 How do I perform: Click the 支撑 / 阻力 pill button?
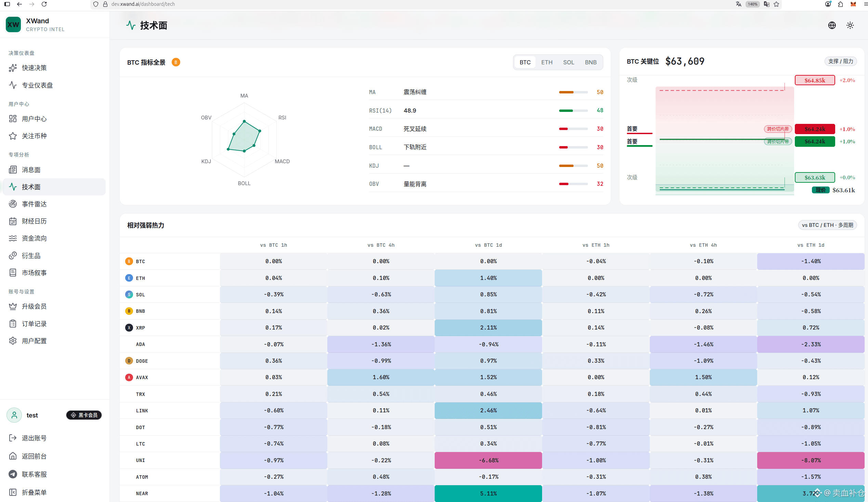pos(840,61)
